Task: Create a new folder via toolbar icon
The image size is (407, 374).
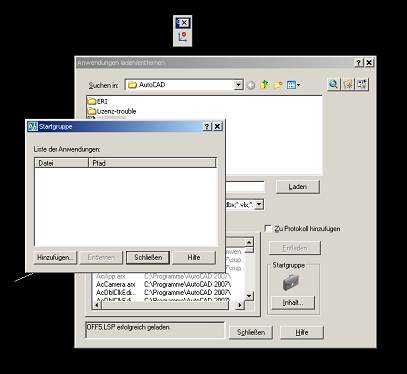Action: [x=278, y=85]
